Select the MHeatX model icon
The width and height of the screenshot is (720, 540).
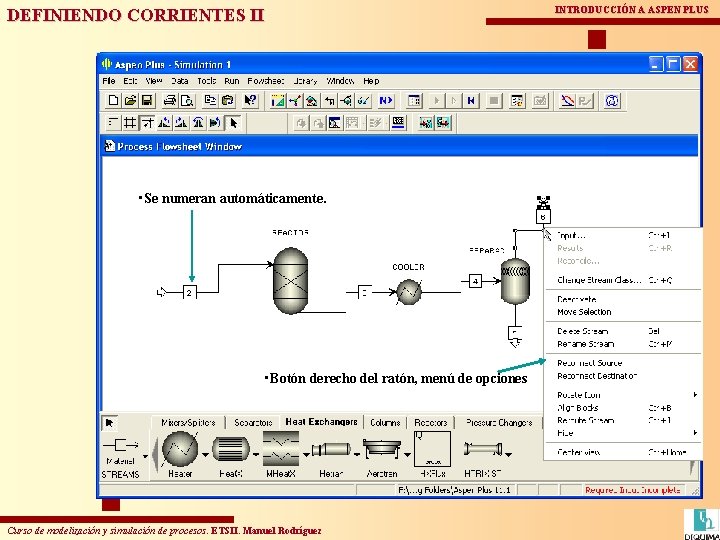click(281, 449)
